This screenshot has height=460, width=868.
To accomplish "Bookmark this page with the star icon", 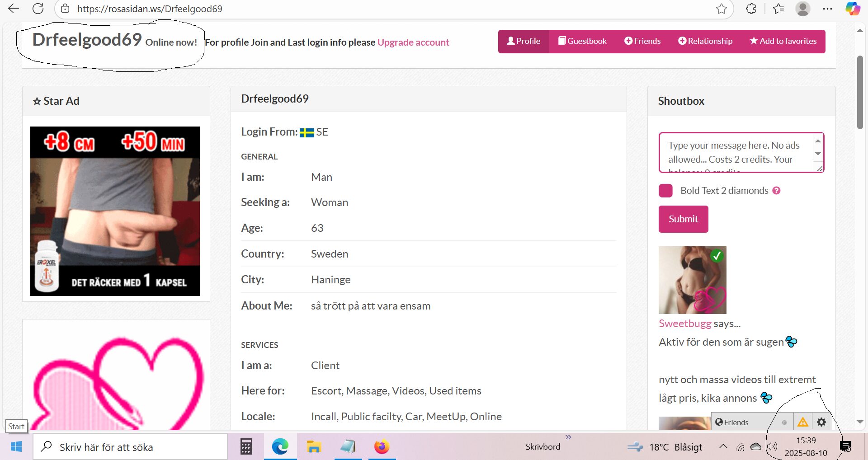I will point(721,9).
